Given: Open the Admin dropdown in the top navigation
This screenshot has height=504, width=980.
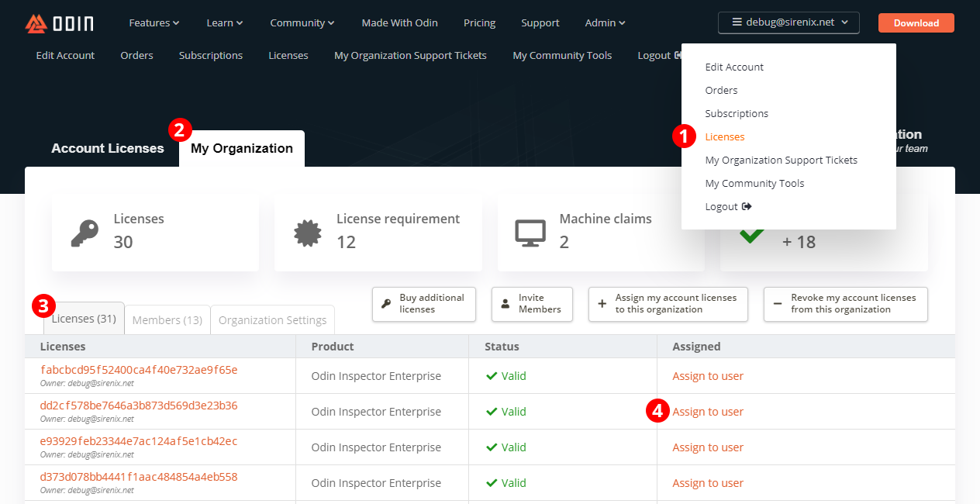Looking at the screenshot, I should tap(606, 23).
